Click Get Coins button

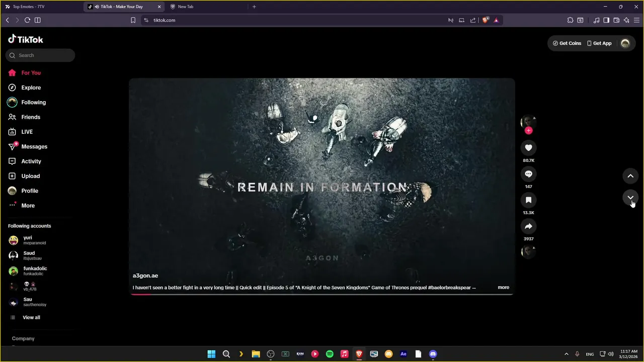(x=567, y=43)
